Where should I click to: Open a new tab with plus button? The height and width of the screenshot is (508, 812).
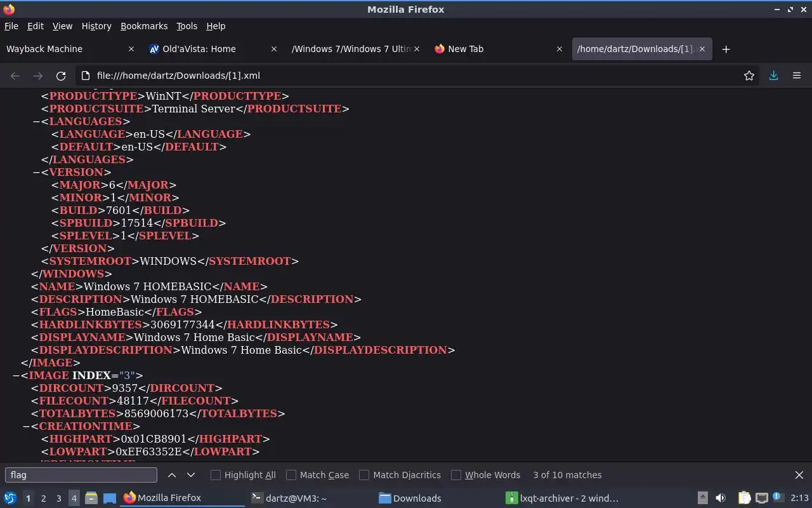(x=726, y=49)
